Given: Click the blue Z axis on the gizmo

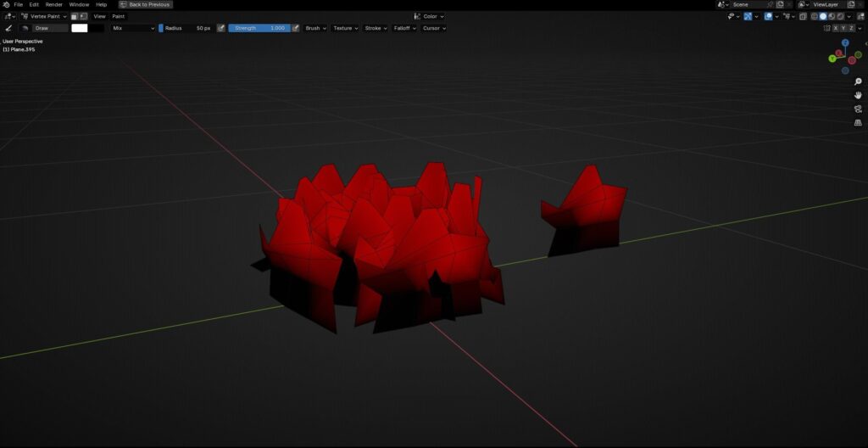Looking at the screenshot, I should pos(845,42).
